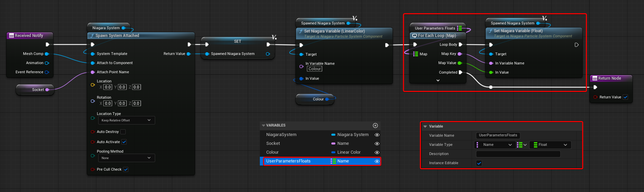Click the add variable plus icon
Screen dimensions: 644x192
375,126
